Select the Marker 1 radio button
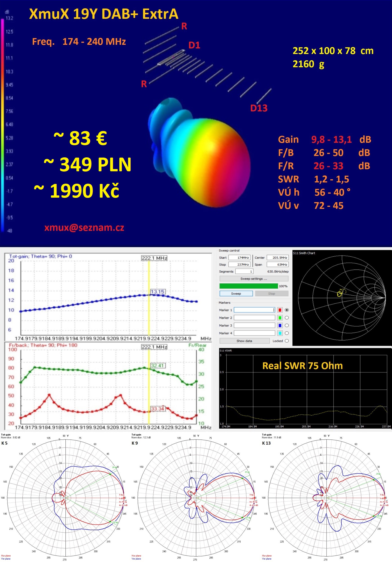 tap(287, 310)
